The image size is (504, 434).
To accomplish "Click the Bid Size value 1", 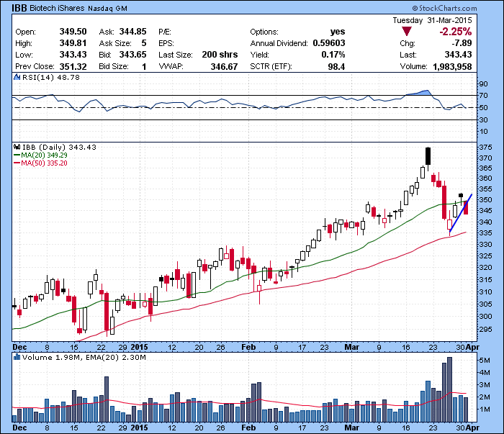I will coord(144,66).
